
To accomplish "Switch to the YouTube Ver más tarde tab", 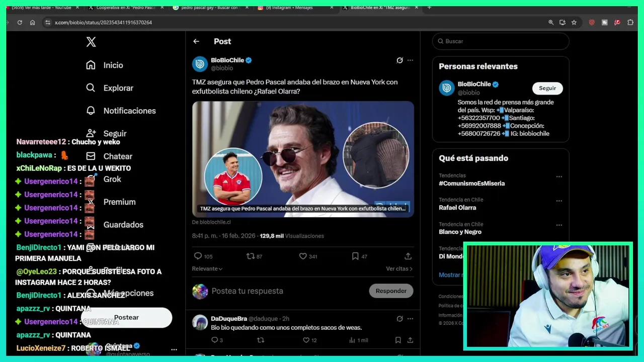I will (x=41, y=8).
